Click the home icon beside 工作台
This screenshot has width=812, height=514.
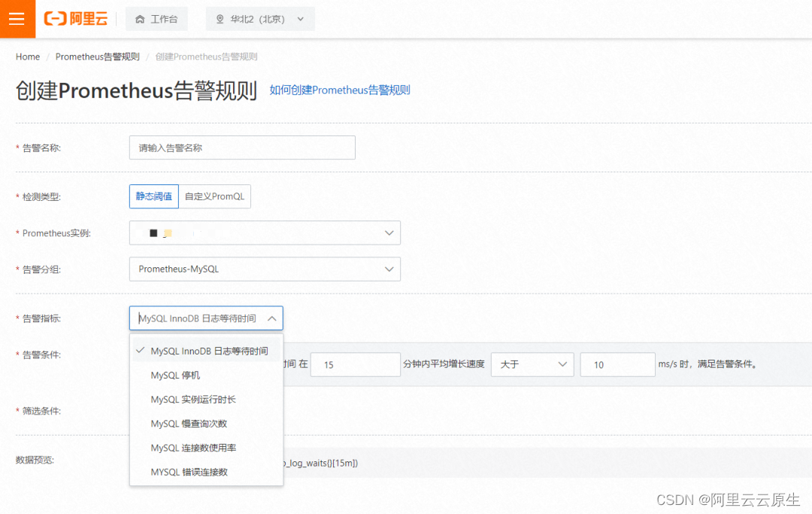pos(140,19)
